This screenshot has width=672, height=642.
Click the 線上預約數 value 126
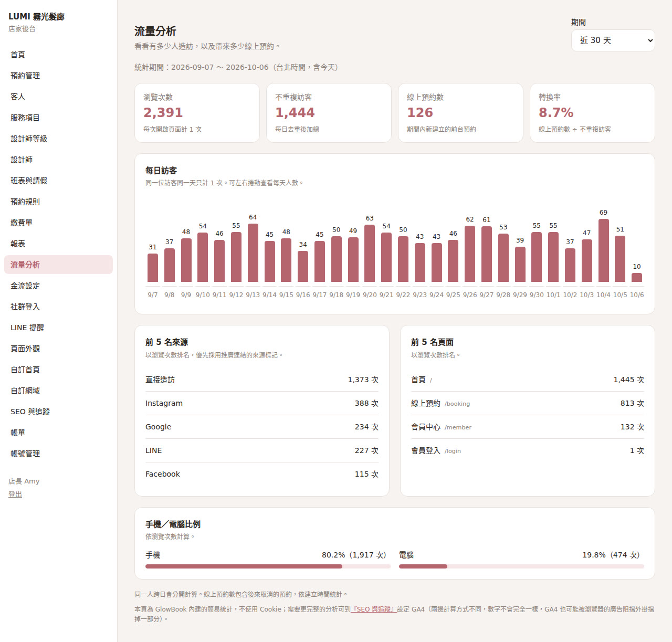coord(420,112)
